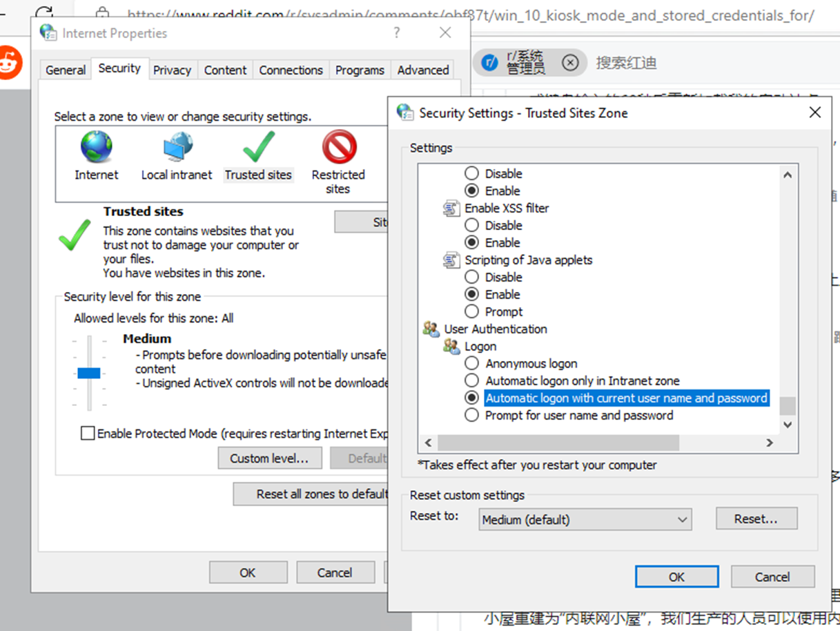
Task: Click the Scripting of Java applets icon
Action: 451,260
